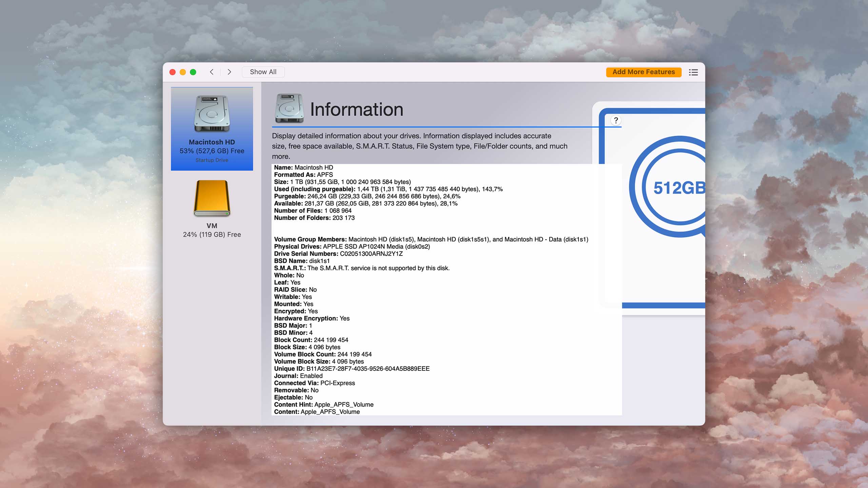This screenshot has height=488, width=868.
Task: Click Number of Files: 1 068 964
Action: [313, 210]
